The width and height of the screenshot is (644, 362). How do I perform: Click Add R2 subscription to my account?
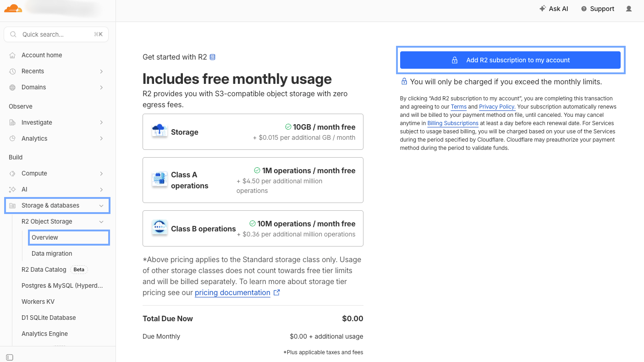click(510, 60)
